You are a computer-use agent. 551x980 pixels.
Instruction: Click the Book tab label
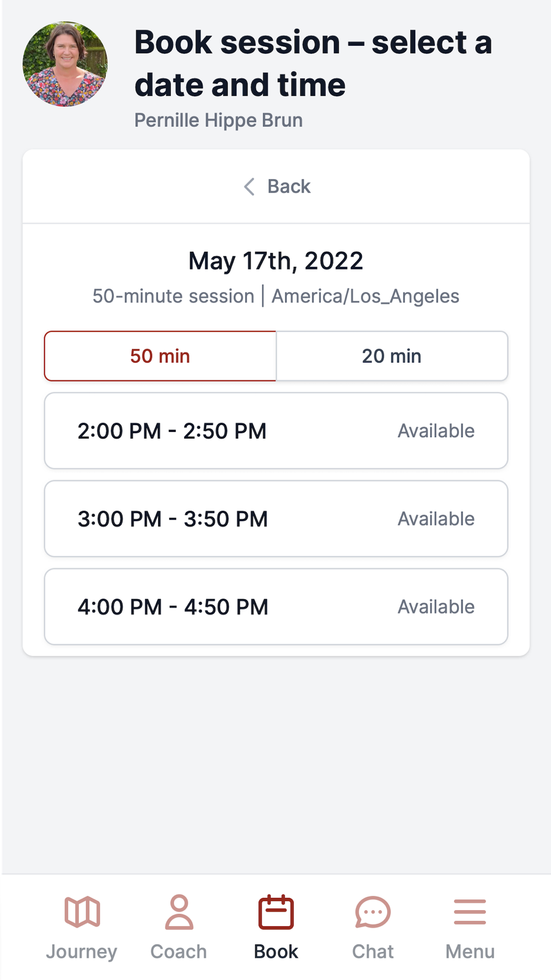(x=276, y=952)
